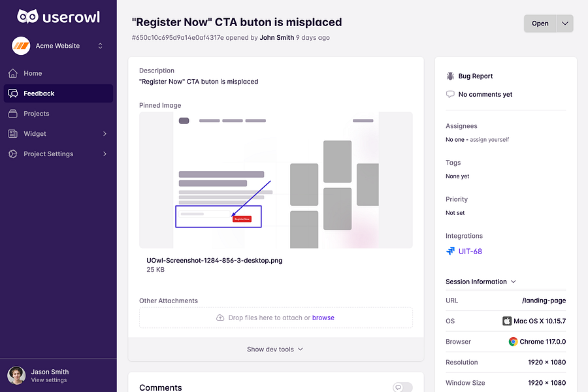This screenshot has width=588, height=392.
Task: Go to the Feedback menu item
Action: click(x=58, y=93)
